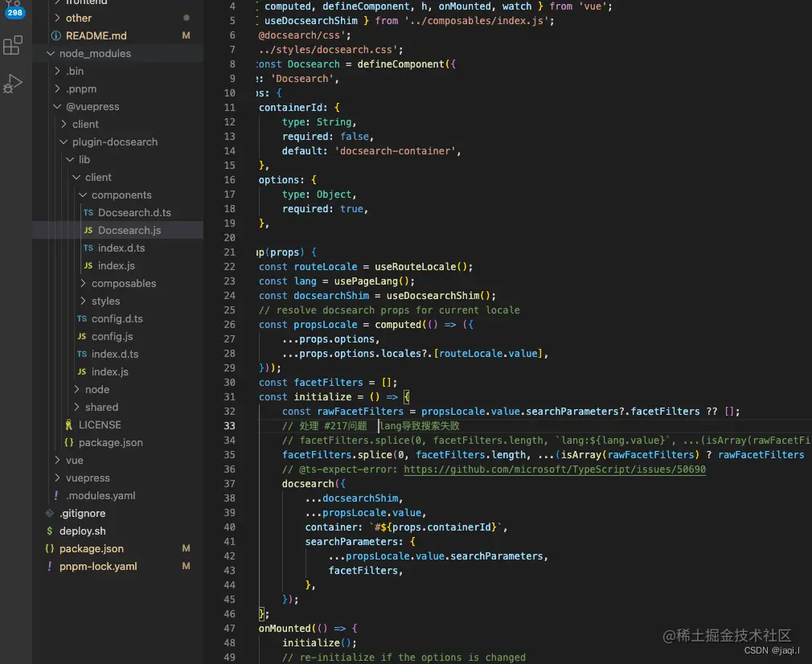Open README.md in the explorer
This screenshot has height=664, width=812.
(96, 35)
